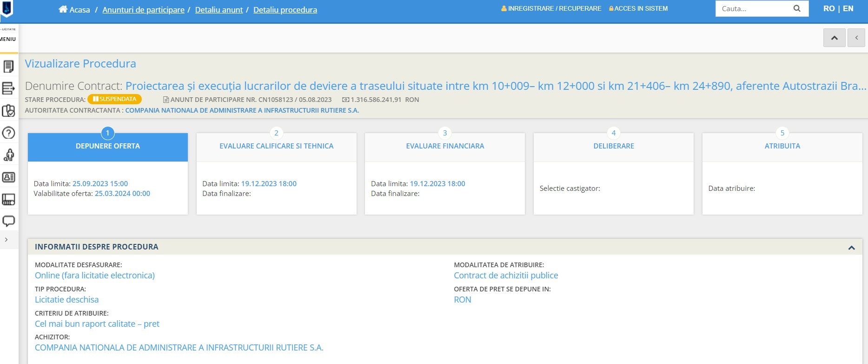
Task: Click ACHIZITOR company name value
Action: pos(179,348)
